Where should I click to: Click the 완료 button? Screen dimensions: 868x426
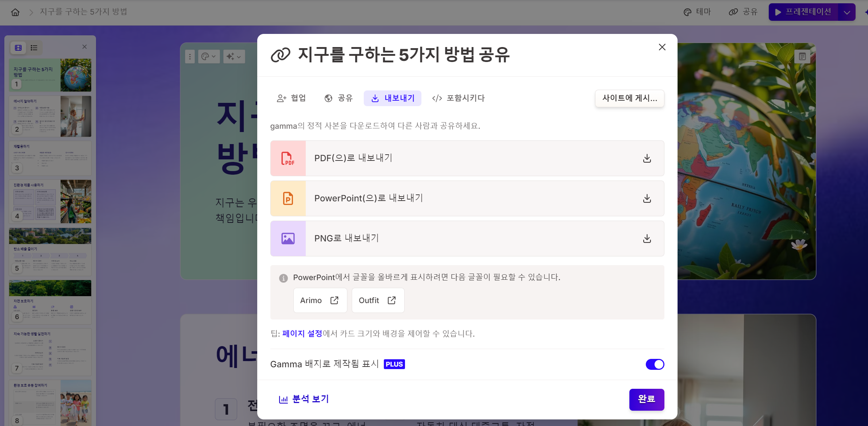(x=646, y=399)
